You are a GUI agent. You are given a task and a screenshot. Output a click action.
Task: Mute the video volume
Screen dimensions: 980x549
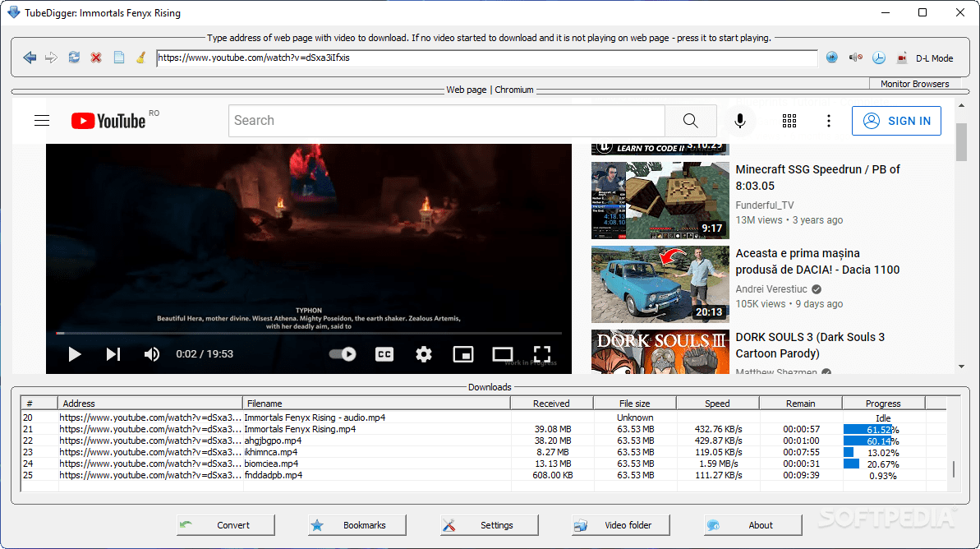click(152, 354)
